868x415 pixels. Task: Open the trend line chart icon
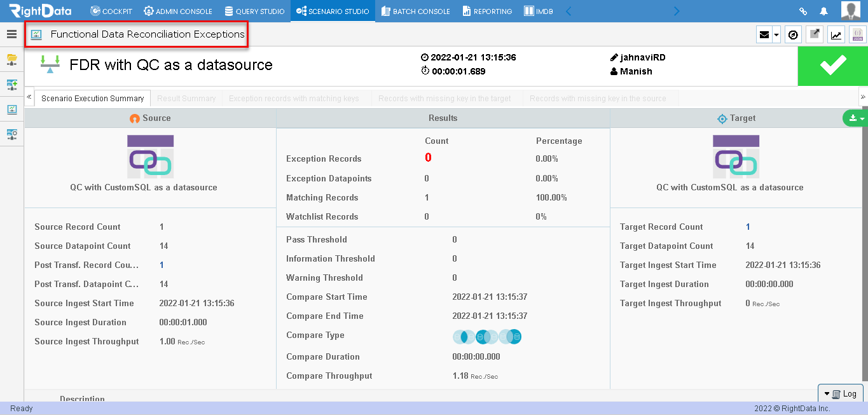pyautogui.click(x=836, y=34)
